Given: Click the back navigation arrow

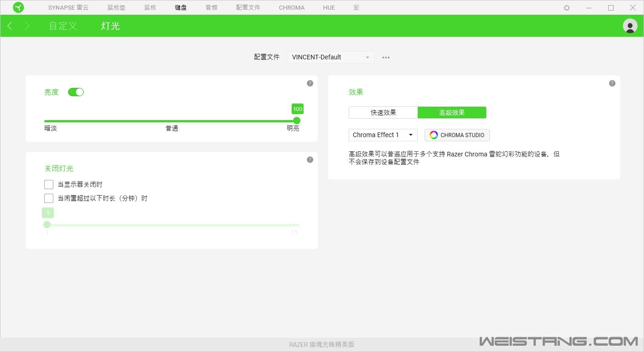Looking at the screenshot, I should 10,26.
